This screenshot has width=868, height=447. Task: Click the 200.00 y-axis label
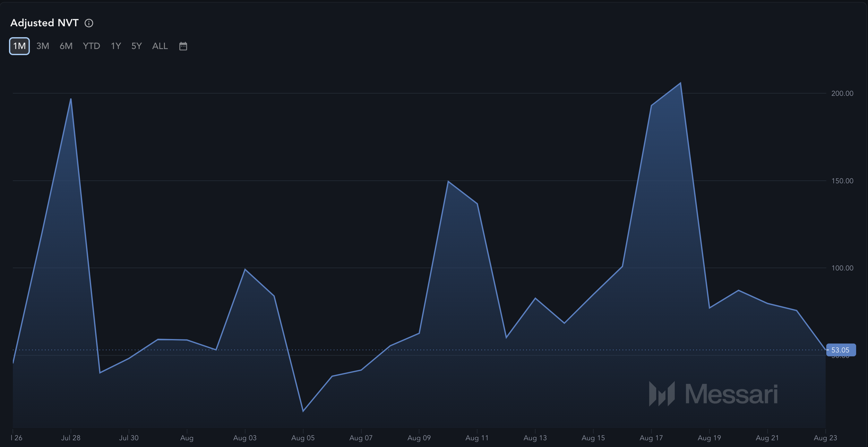(842, 93)
